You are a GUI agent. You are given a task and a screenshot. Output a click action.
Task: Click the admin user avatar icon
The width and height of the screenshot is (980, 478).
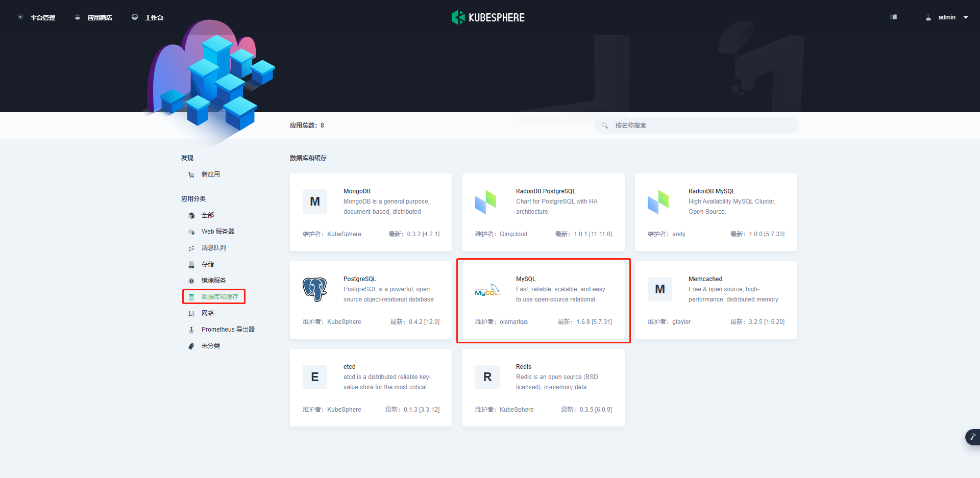(x=928, y=17)
